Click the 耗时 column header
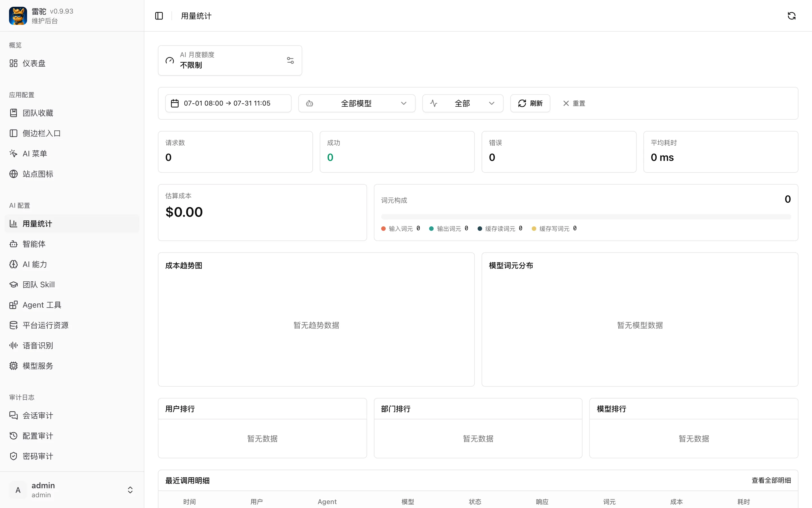 point(743,502)
